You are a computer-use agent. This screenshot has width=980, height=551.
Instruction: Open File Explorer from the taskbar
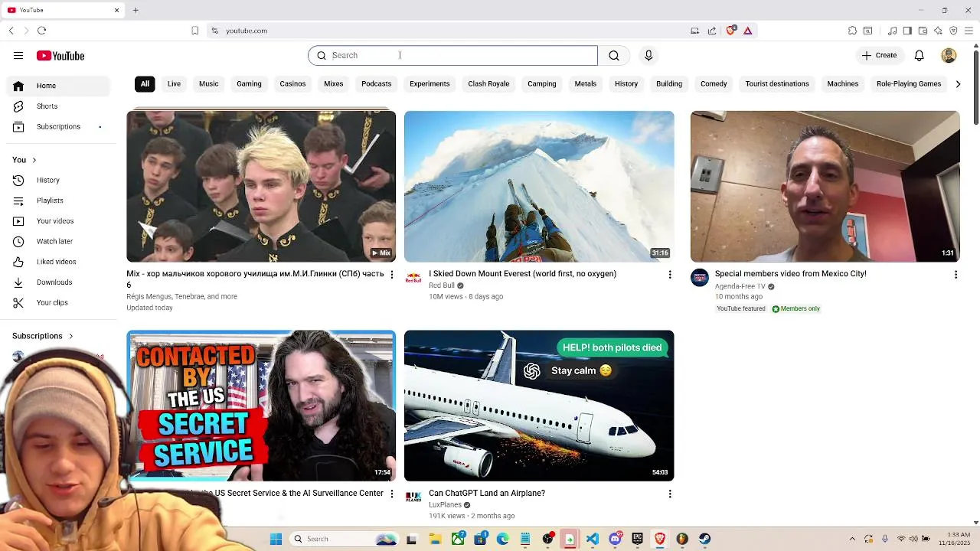(435, 540)
